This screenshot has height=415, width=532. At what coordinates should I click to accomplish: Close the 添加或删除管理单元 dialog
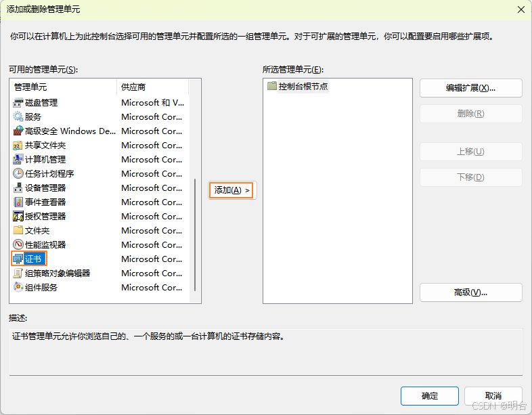(520, 9)
